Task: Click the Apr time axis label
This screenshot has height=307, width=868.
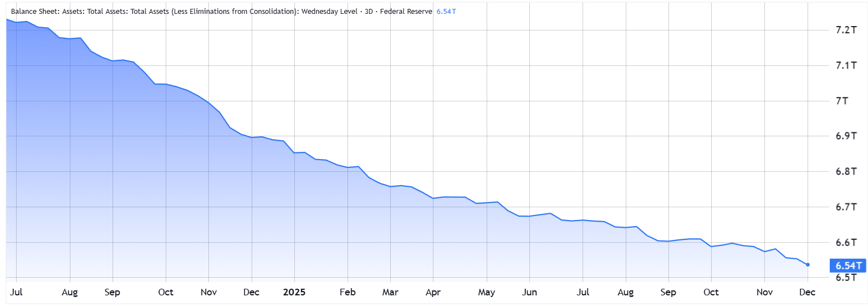Action: click(433, 291)
